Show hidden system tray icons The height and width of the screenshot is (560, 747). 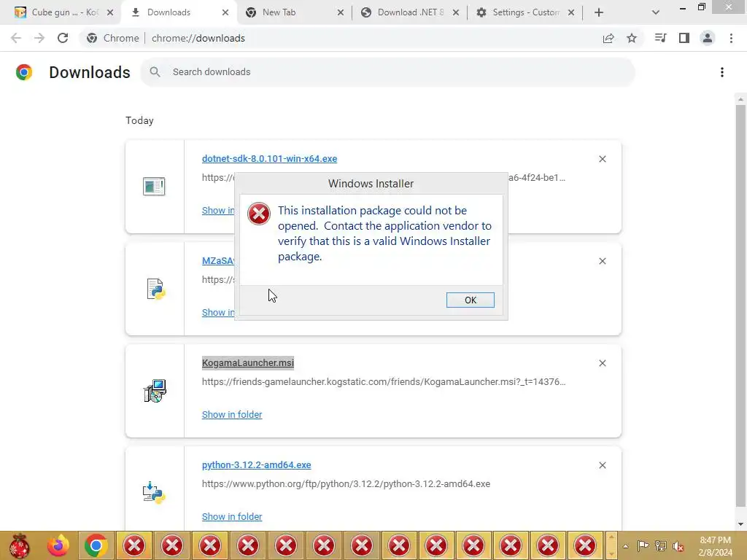625,546
